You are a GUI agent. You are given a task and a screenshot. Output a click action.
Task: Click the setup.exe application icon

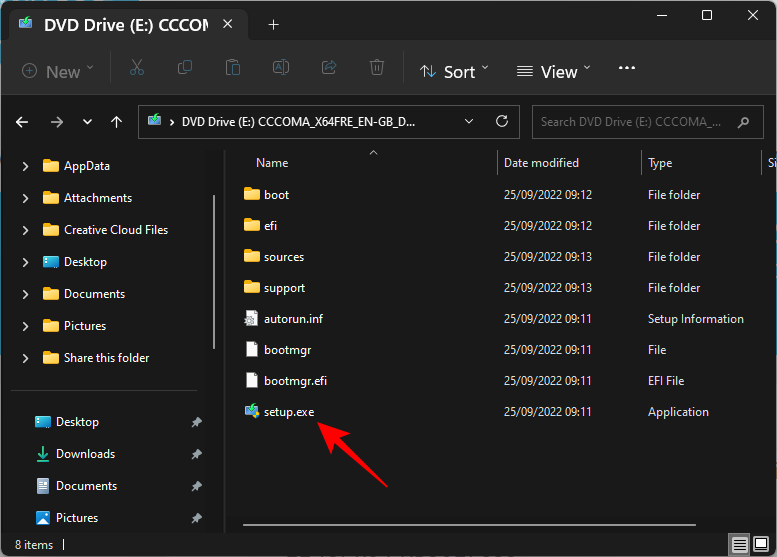pos(252,411)
